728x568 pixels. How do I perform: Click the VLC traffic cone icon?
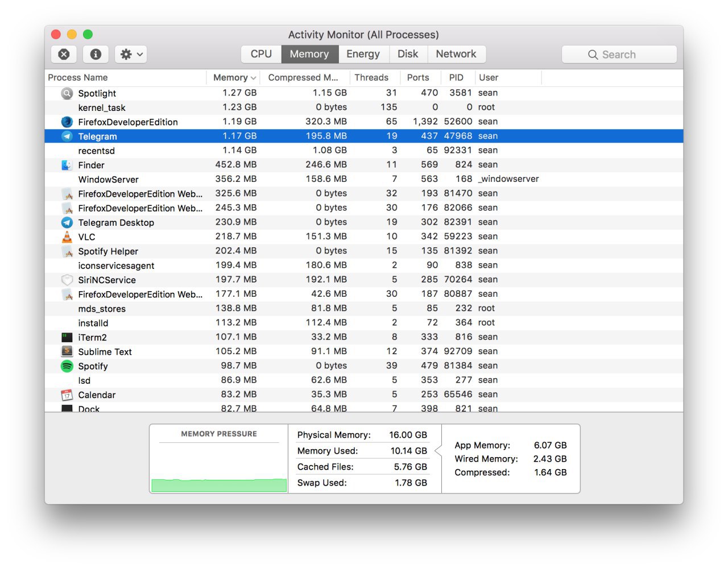click(67, 237)
